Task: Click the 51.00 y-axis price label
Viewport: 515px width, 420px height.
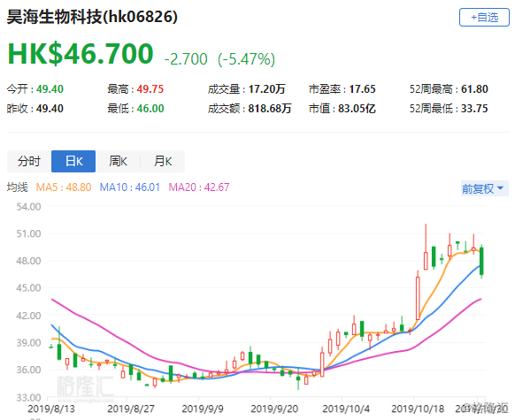Action: pos(28,233)
